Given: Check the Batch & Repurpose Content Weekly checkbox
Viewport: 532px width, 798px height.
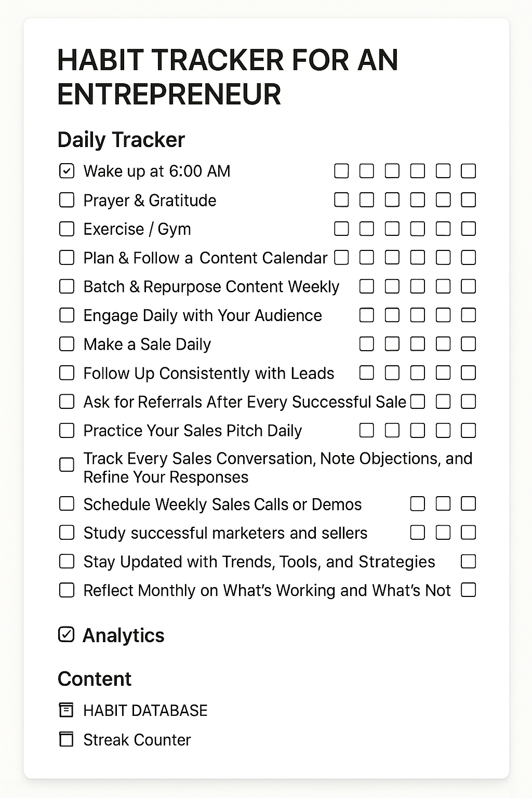Looking at the screenshot, I should click(66, 286).
